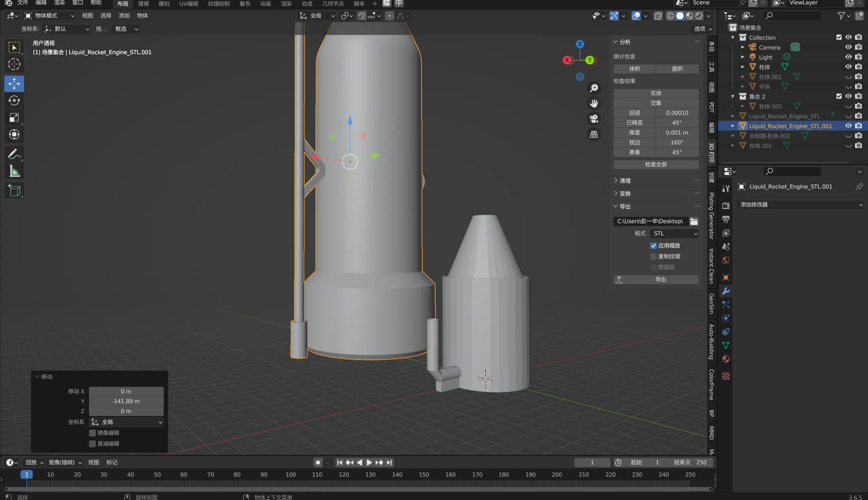Enable 复制纹理 checkbox
This screenshot has height=500, width=868.
point(653,257)
